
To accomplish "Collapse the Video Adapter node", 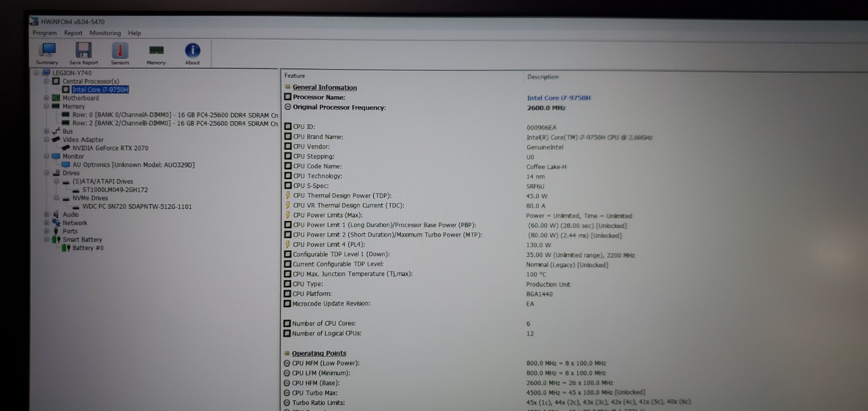I will 47,140.
